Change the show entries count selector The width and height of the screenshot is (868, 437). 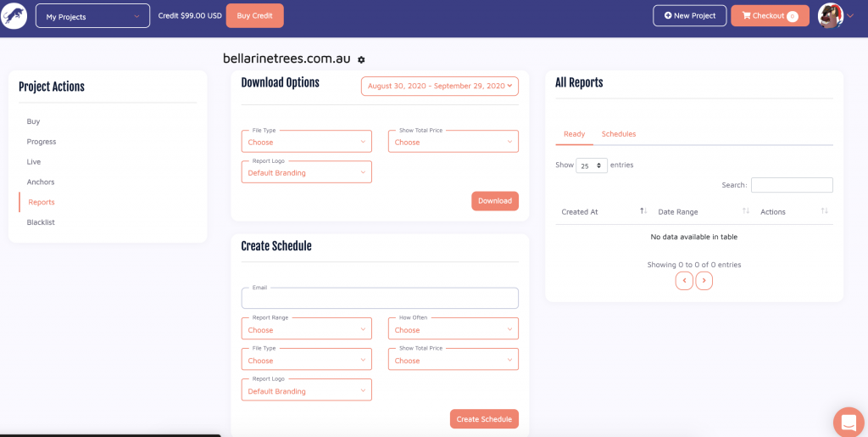(591, 165)
